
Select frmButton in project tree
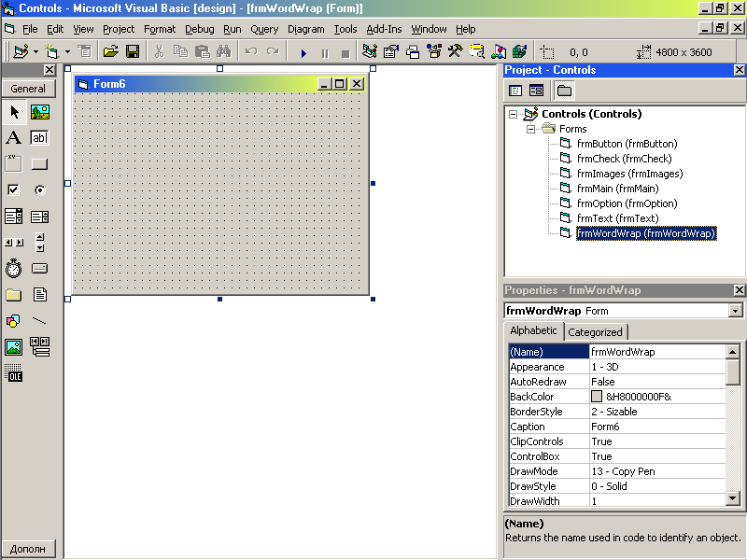point(627,144)
